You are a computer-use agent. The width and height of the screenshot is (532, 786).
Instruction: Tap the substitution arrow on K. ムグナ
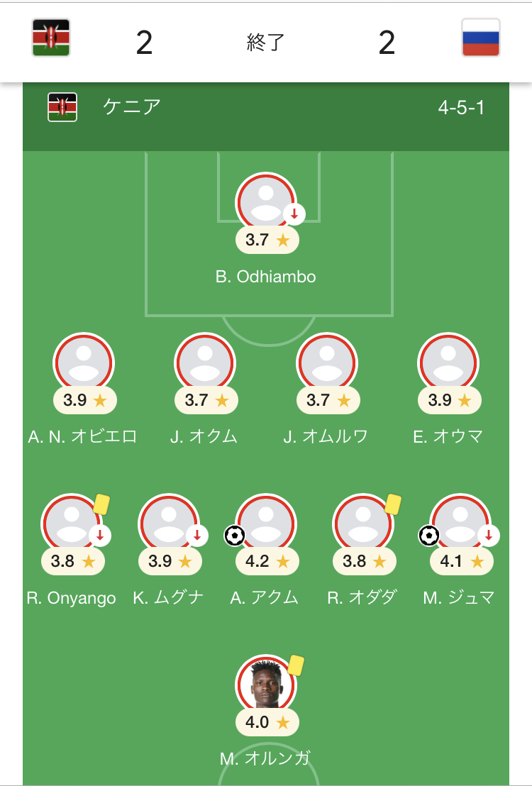tap(197, 536)
